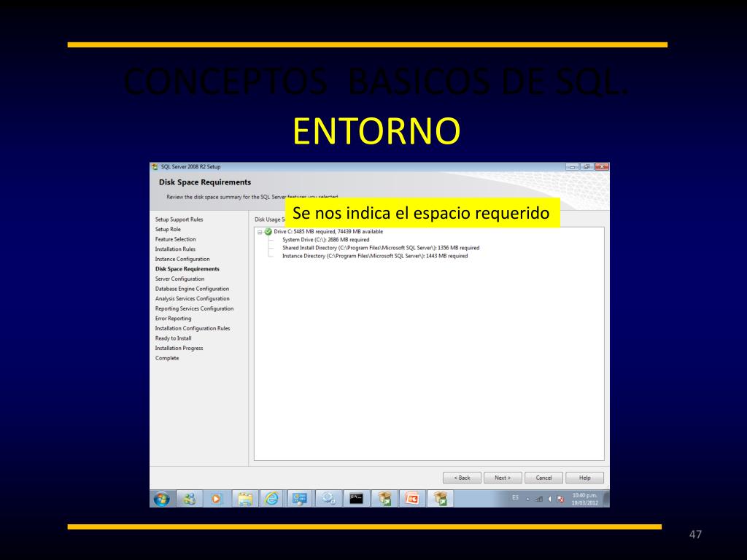Click Installation Configuration Rules in sidebar
747x560 pixels.
(x=193, y=329)
